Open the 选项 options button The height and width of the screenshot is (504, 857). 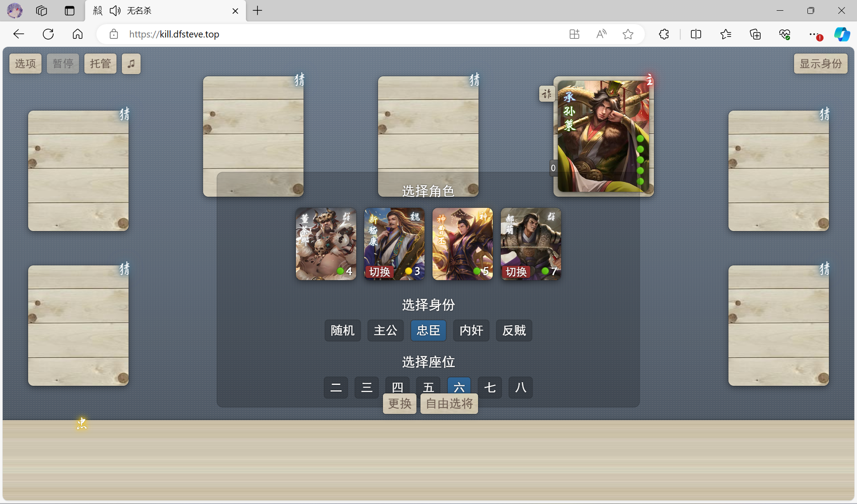click(x=25, y=64)
